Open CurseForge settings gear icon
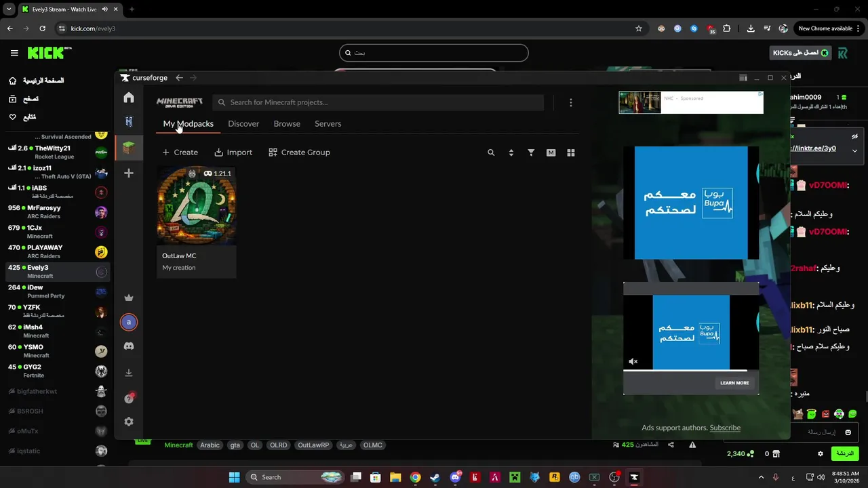The height and width of the screenshot is (488, 868). click(129, 422)
